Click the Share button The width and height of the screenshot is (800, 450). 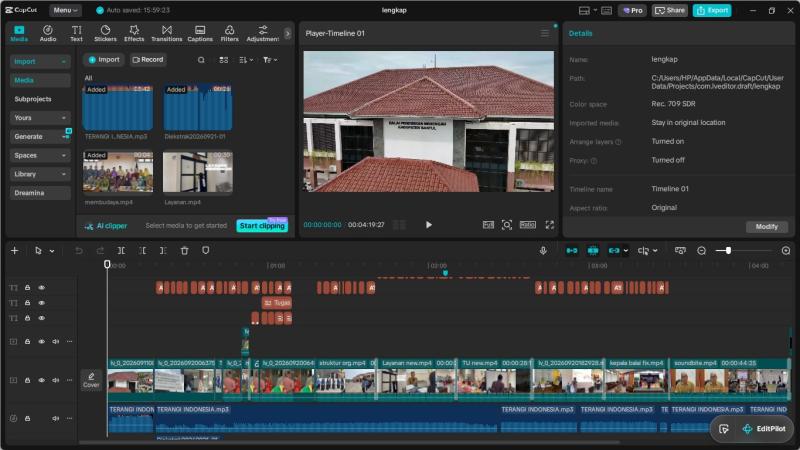click(x=670, y=10)
